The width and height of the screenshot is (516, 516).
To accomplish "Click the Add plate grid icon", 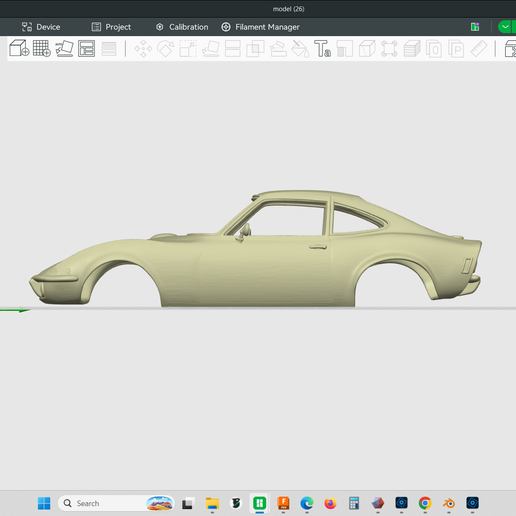I will coord(42,48).
